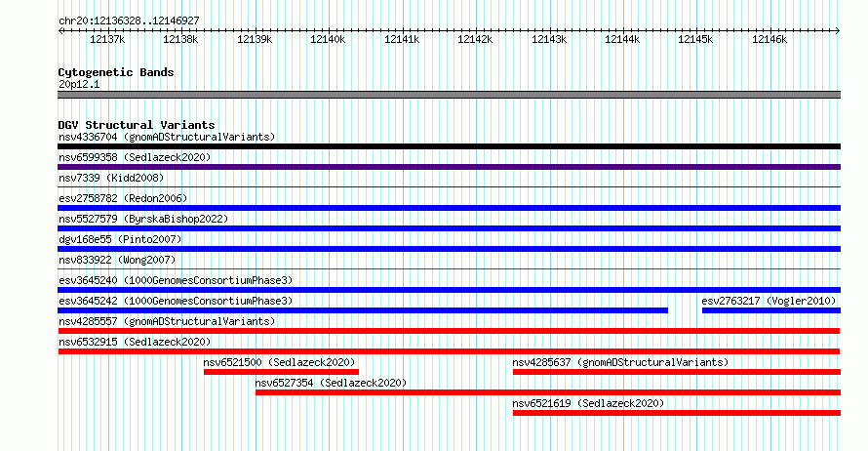Open nsv6521619 (Sedlazeck2020) label
The image size is (868, 451).
[588, 403]
